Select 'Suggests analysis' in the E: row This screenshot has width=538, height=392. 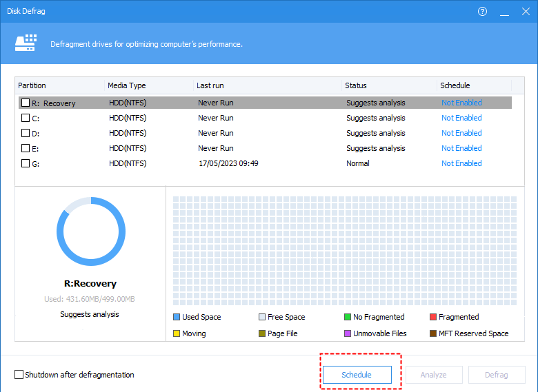coord(376,148)
